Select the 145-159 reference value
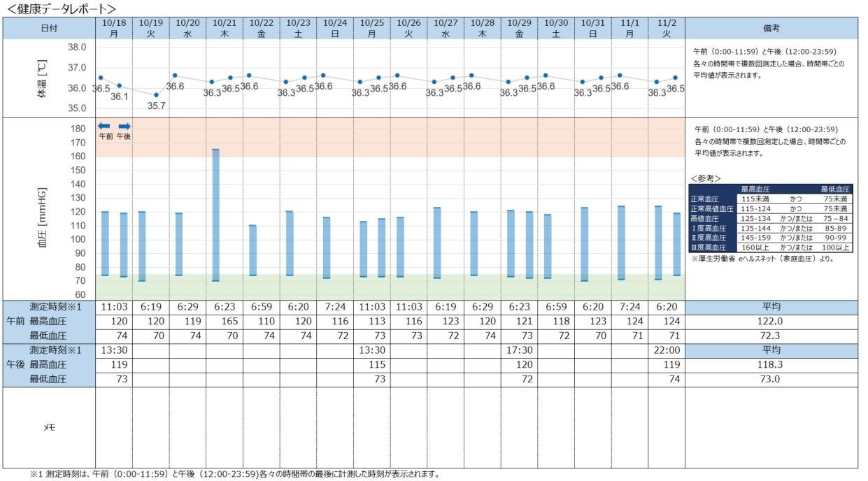The image size is (868, 481). 755,237
